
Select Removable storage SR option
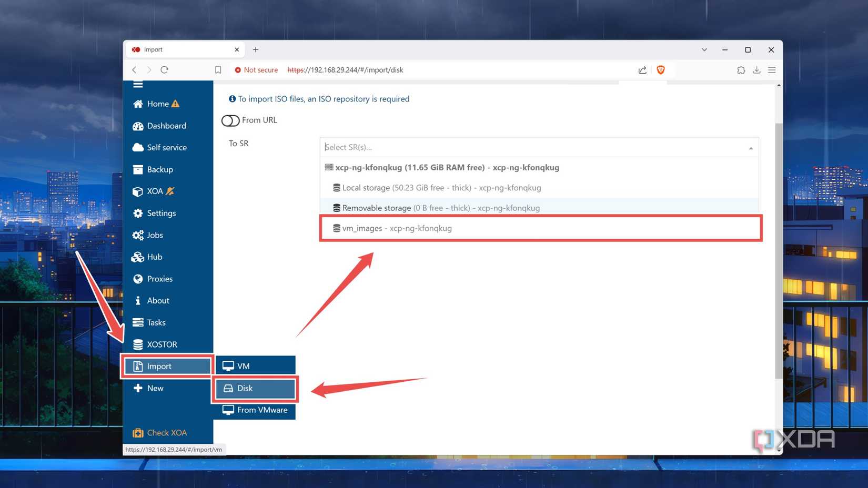click(x=539, y=208)
